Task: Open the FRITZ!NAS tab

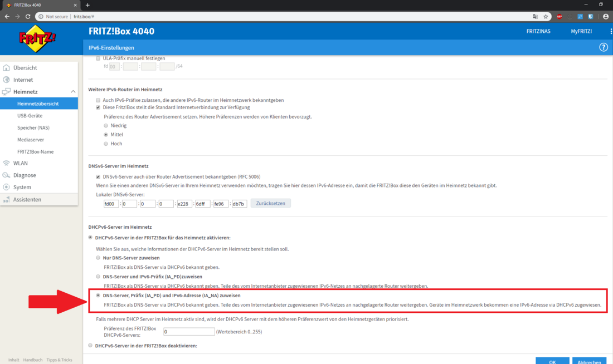Action: click(538, 31)
